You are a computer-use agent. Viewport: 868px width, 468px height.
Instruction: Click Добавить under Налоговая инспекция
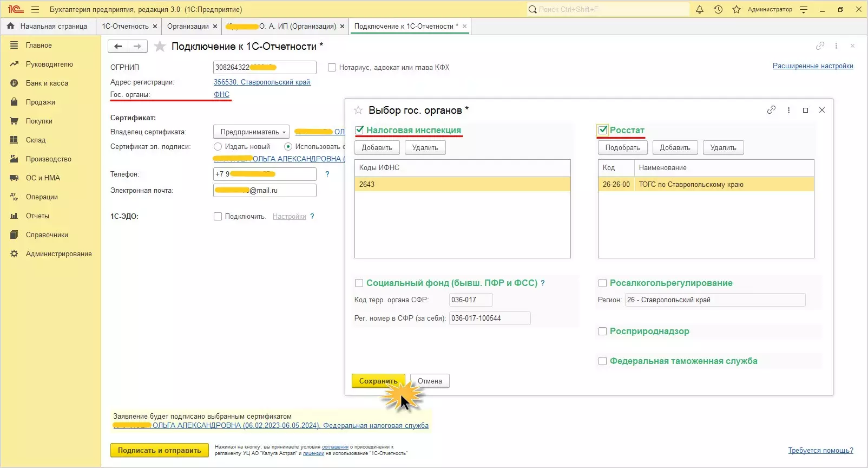pos(377,147)
